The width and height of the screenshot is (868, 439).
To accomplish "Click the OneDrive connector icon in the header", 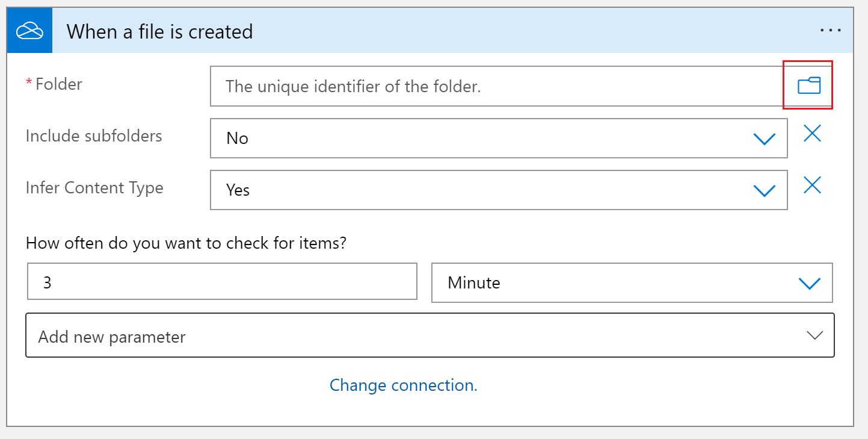I will tap(29, 30).
